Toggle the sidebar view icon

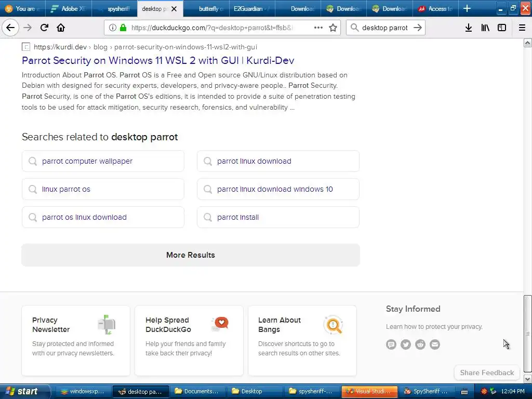click(502, 28)
